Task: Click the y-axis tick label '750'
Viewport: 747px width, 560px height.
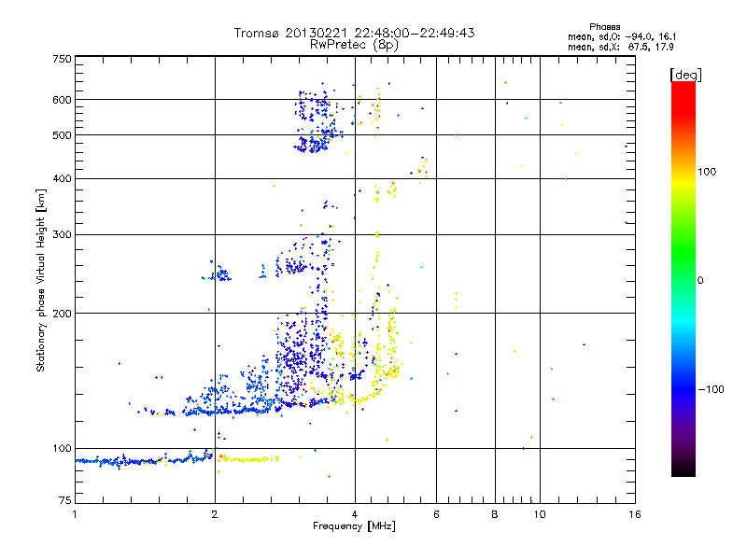Action: (x=62, y=59)
